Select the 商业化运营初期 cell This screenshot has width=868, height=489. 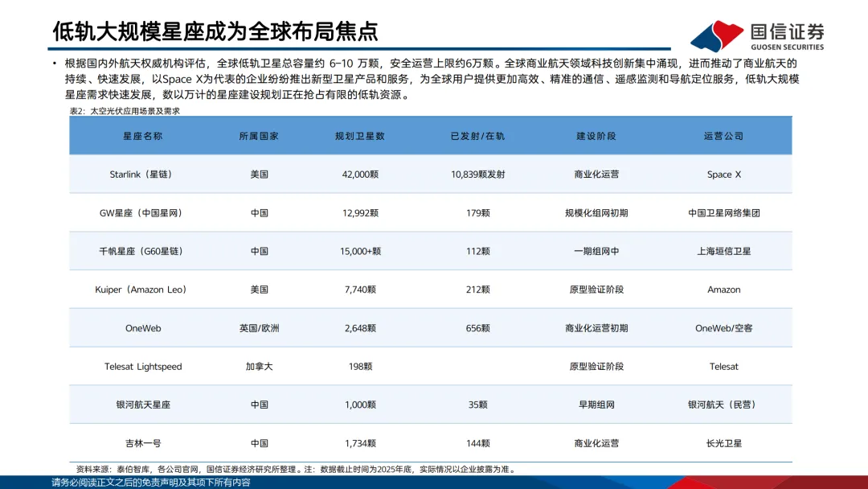pyautogui.click(x=596, y=328)
